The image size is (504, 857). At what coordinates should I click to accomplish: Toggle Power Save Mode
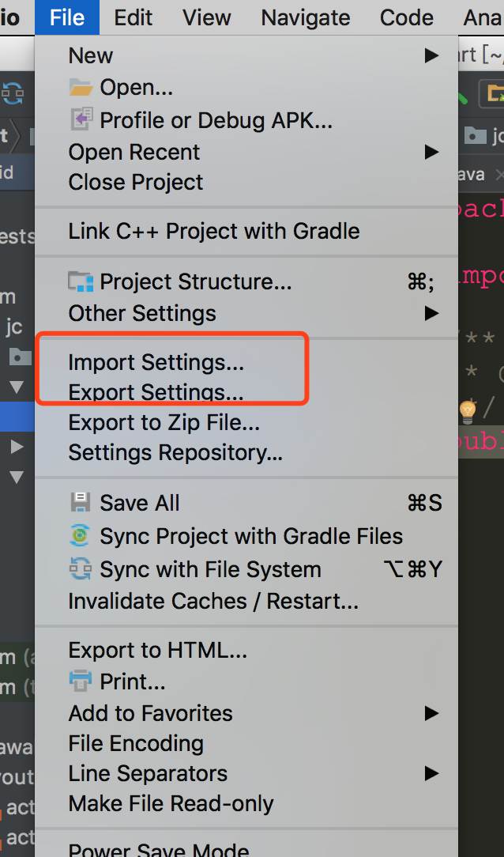pos(159,850)
